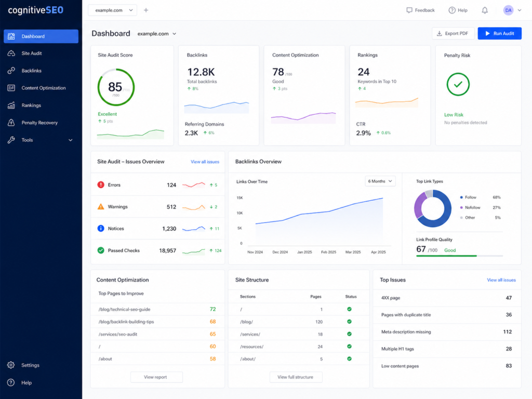Open Content Optimization sidebar item
The image size is (532, 399).
pos(41,88)
